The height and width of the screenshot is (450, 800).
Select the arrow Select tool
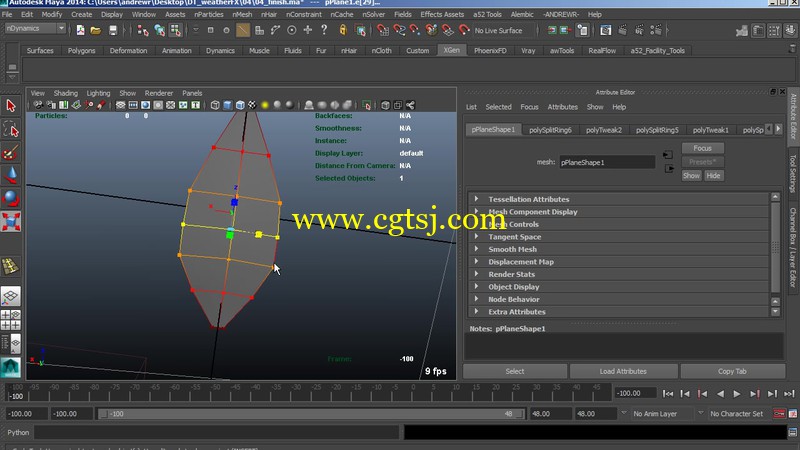(11, 106)
